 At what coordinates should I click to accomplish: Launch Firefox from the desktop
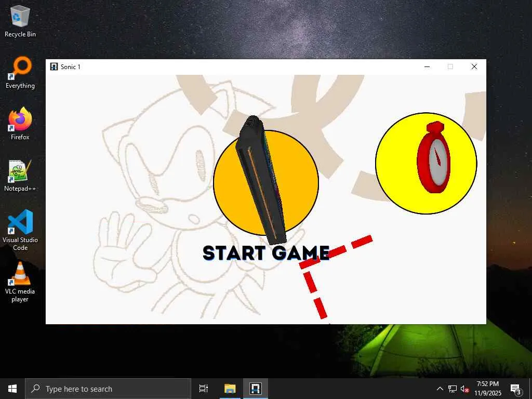[x=20, y=124]
